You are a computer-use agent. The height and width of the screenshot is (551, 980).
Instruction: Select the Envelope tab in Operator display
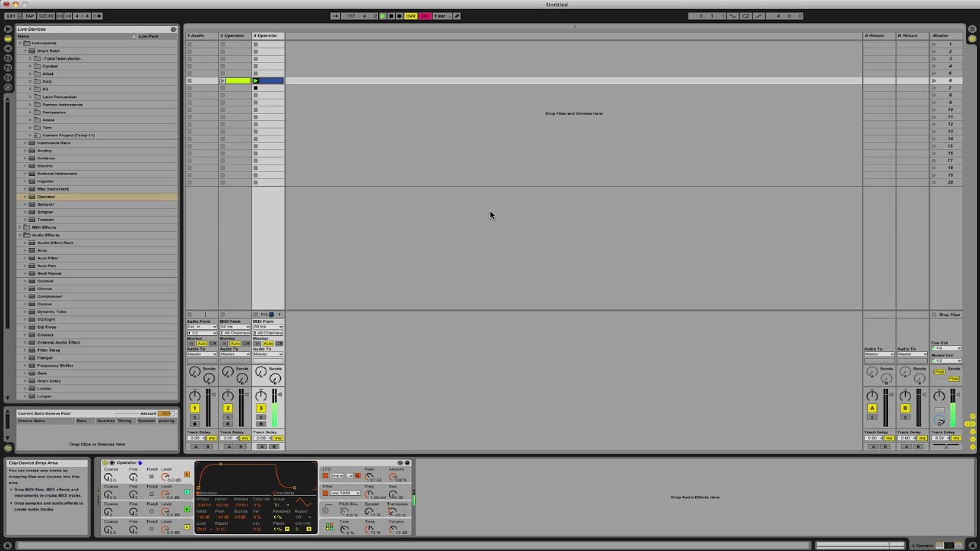(207, 493)
